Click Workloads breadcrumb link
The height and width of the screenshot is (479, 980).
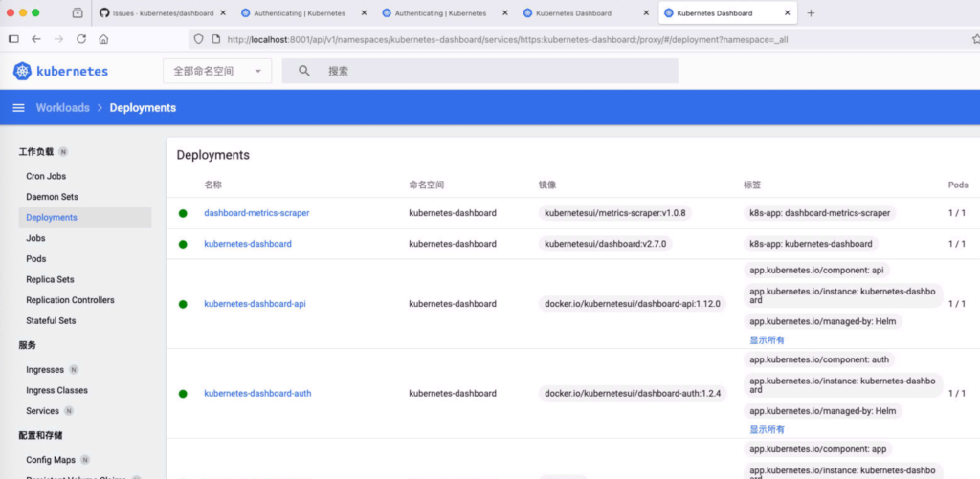pos(62,108)
